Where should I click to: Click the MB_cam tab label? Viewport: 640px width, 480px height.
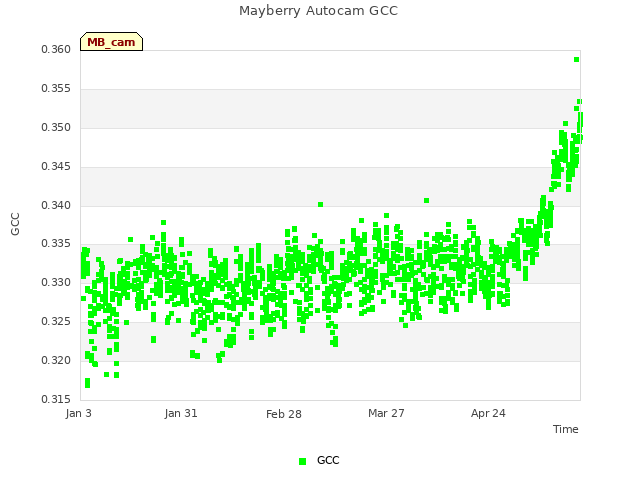[111, 42]
